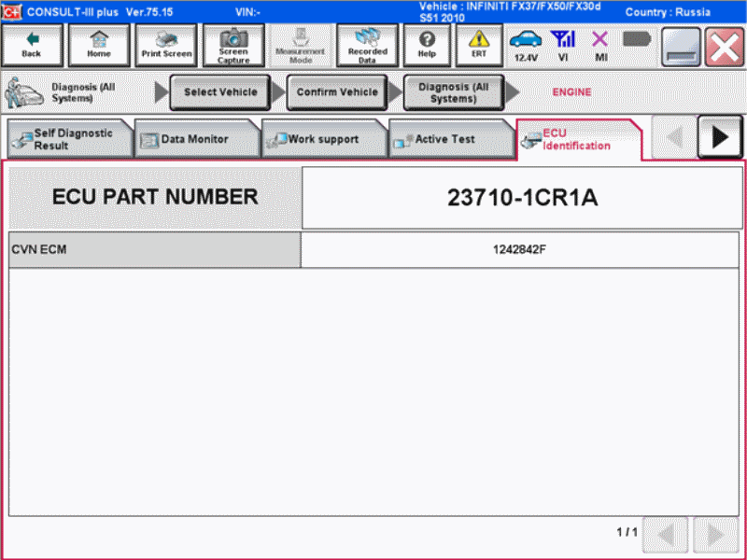Go to previous page at bottom
Image resolution: width=747 pixels, height=560 pixels.
coord(666,535)
